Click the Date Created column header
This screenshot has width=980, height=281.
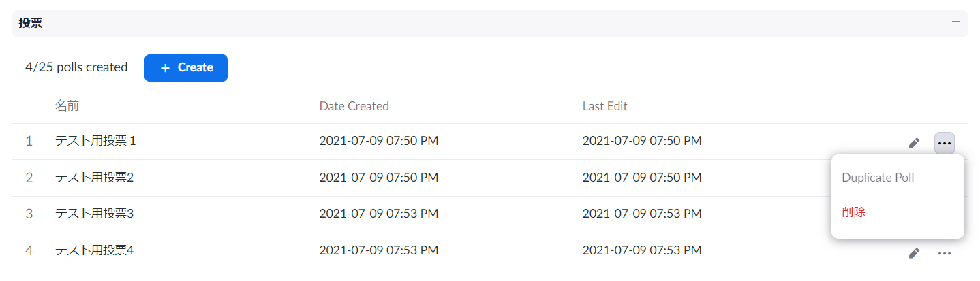[x=354, y=106]
